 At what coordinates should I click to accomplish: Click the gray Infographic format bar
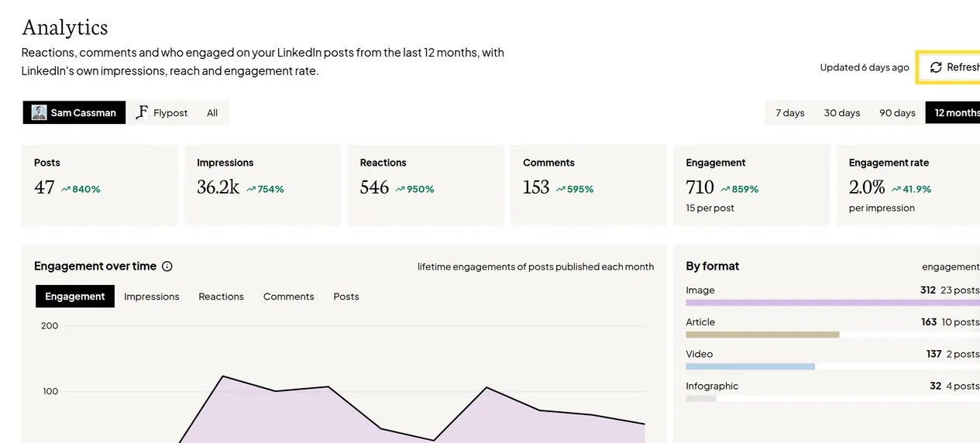point(701,399)
